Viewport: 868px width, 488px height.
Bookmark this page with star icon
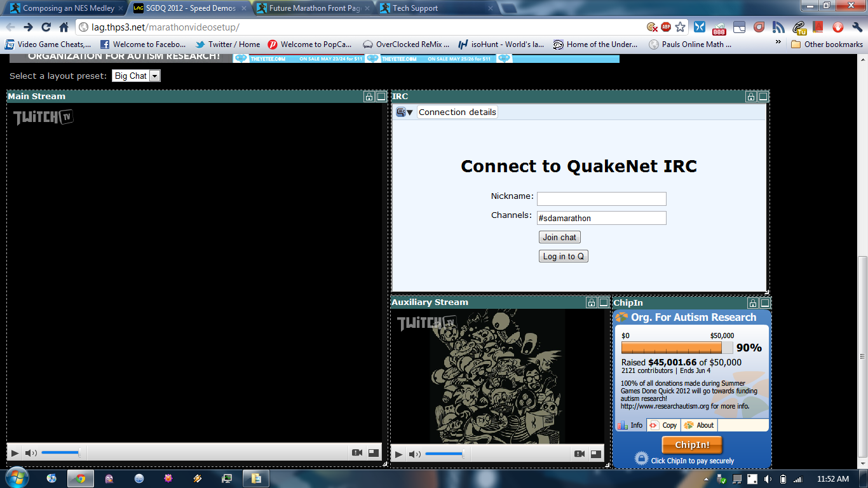[681, 27]
